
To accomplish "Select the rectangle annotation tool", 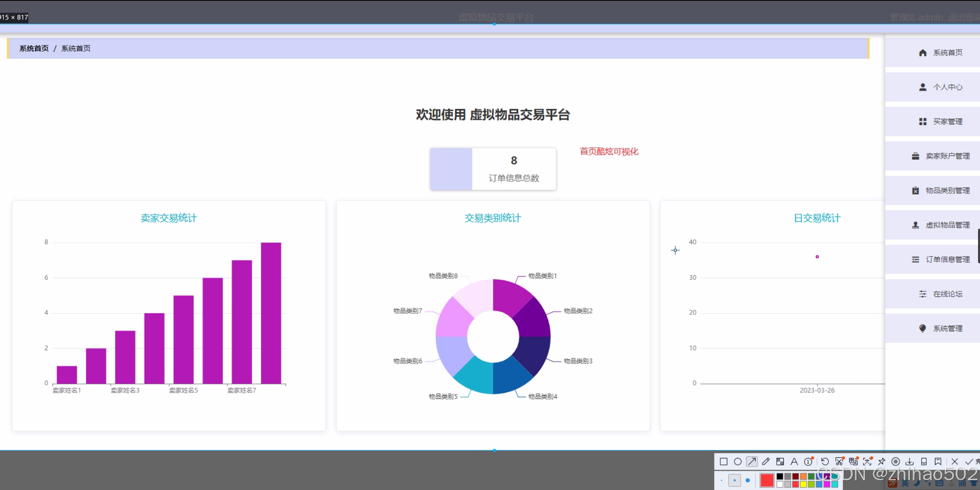I will point(723,462).
